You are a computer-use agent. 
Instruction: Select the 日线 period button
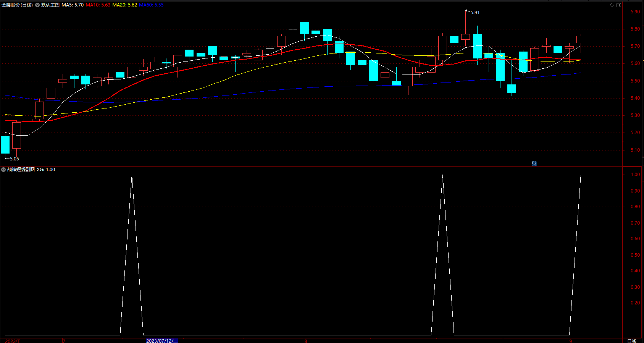[x=632, y=341]
